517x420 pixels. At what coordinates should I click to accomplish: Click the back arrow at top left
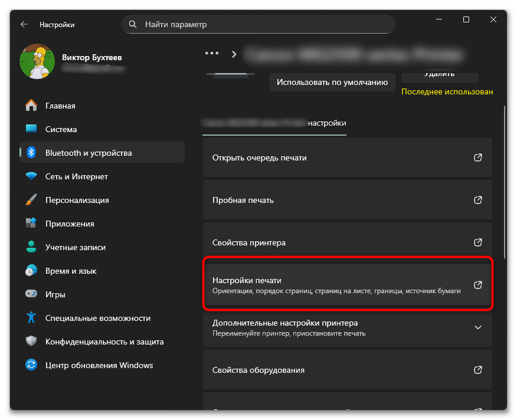click(x=24, y=24)
